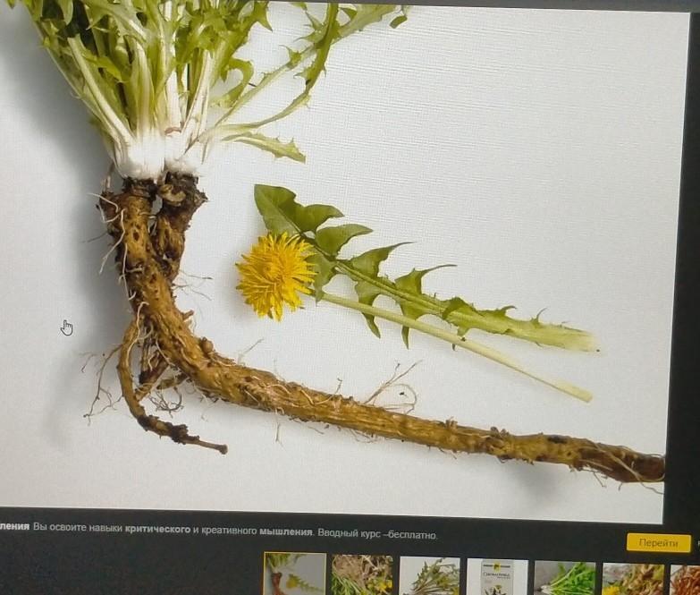Open the ad text about критического мышления
The height and width of the screenshot is (595, 700).
pyautogui.click(x=218, y=531)
